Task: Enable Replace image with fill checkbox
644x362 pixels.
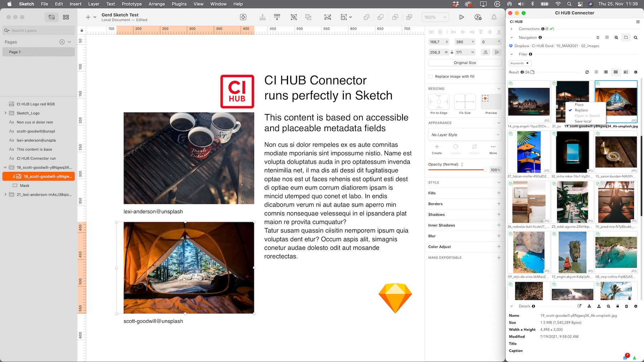Action: [x=430, y=76]
